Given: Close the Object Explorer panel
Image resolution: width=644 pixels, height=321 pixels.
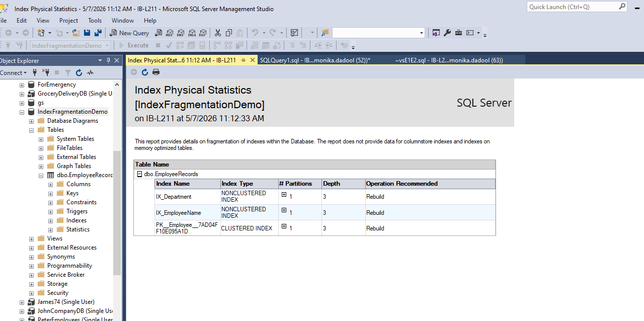Looking at the screenshot, I should click(117, 60).
